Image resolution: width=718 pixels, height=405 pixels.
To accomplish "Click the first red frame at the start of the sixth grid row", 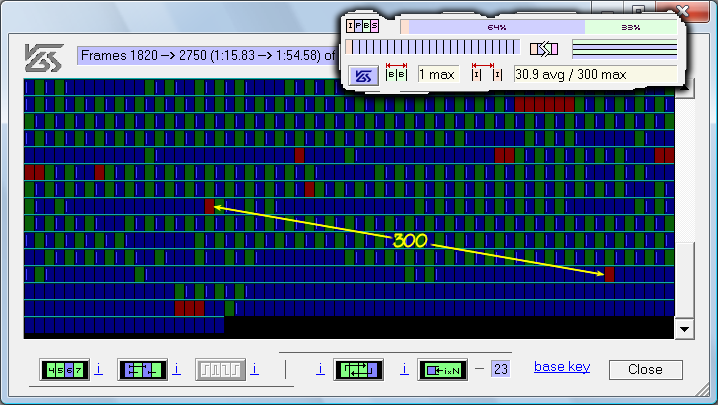I will click(29, 172).
